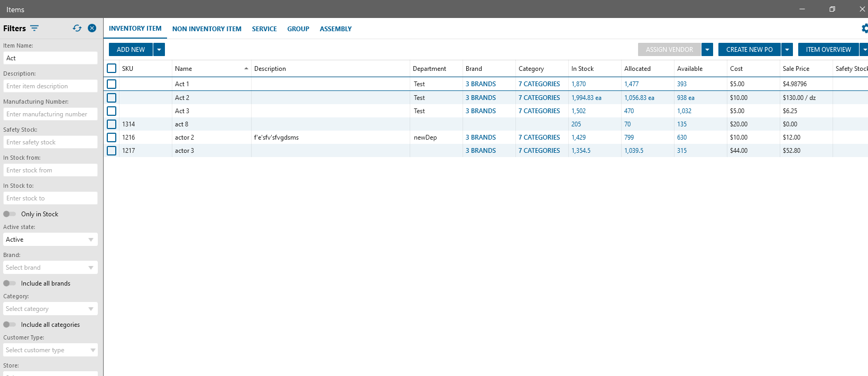Check the row with SKU 1314
The width and height of the screenshot is (868, 376).
tap(112, 124)
